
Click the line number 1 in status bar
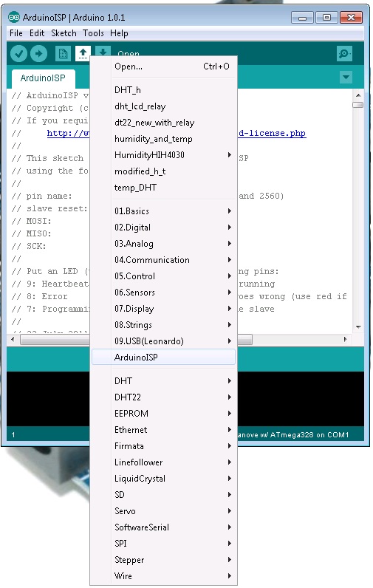tap(13, 435)
